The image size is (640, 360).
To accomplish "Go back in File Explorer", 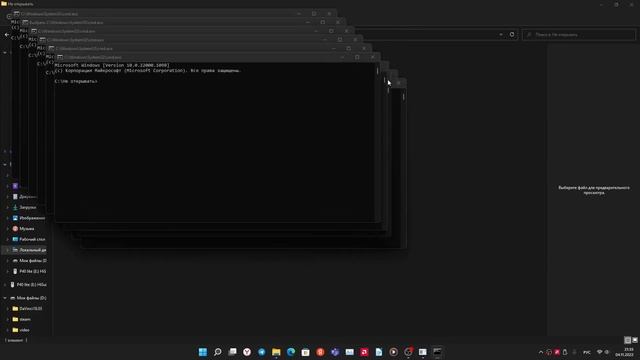I will click(x=7, y=35).
